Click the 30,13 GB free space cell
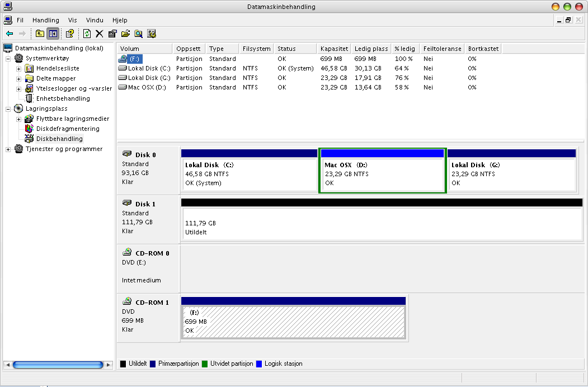This screenshot has height=387, width=588. (368, 68)
